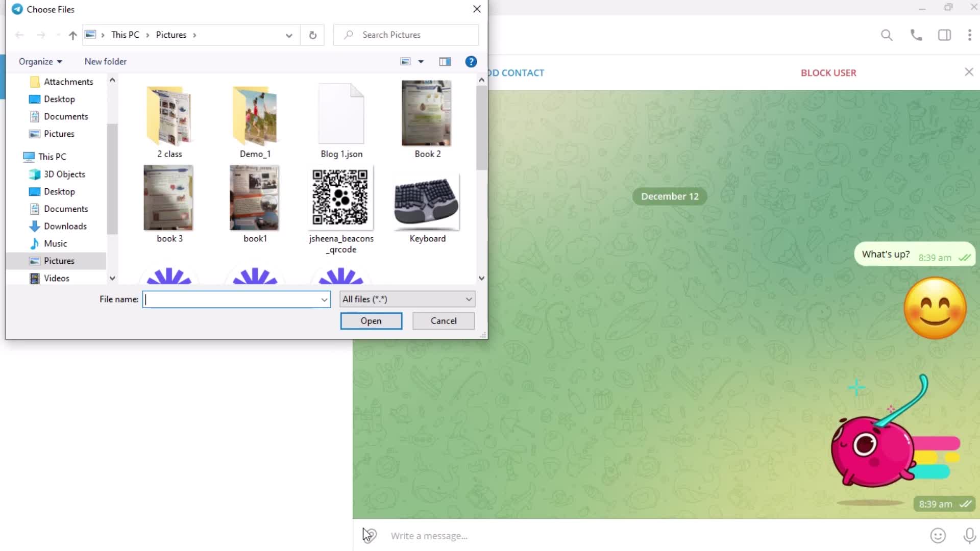The width and height of the screenshot is (980, 551).
Task: Dismiss the Block User bar
Action: click(969, 72)
